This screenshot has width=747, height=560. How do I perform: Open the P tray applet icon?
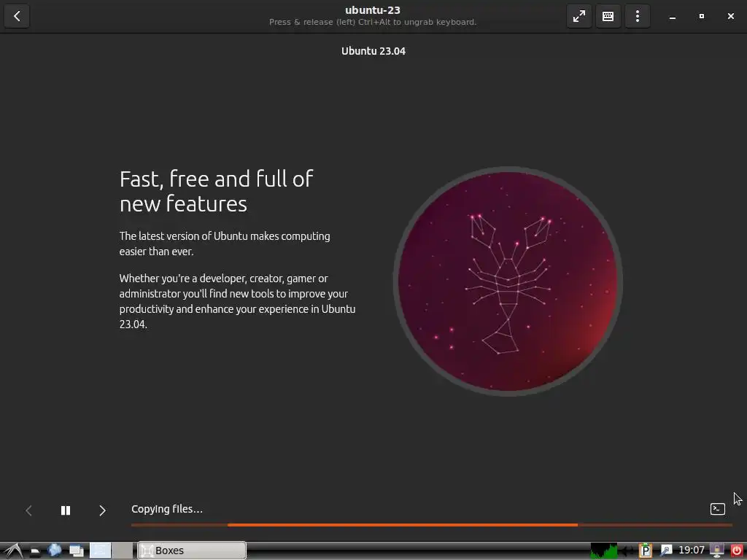(x=645, y=551)
